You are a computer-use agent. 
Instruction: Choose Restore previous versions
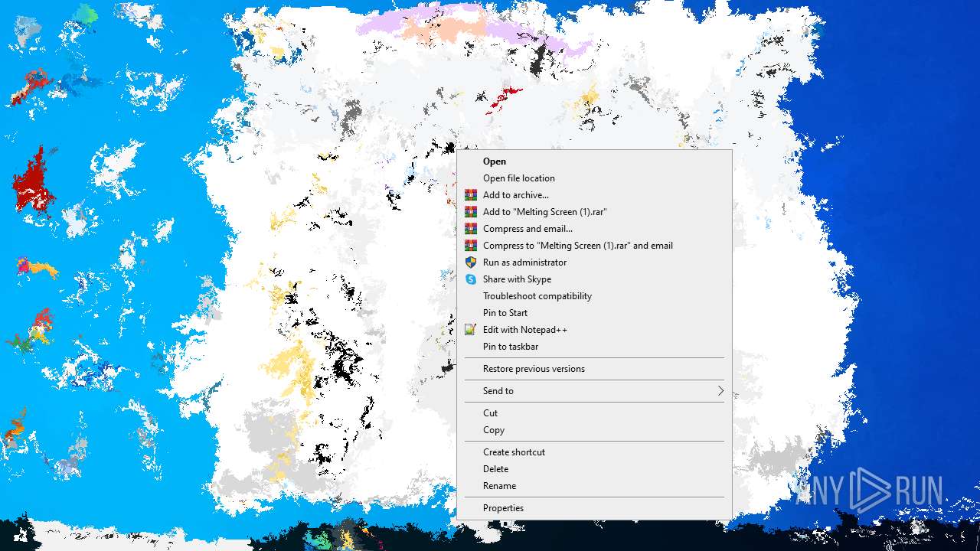(594, 369)
